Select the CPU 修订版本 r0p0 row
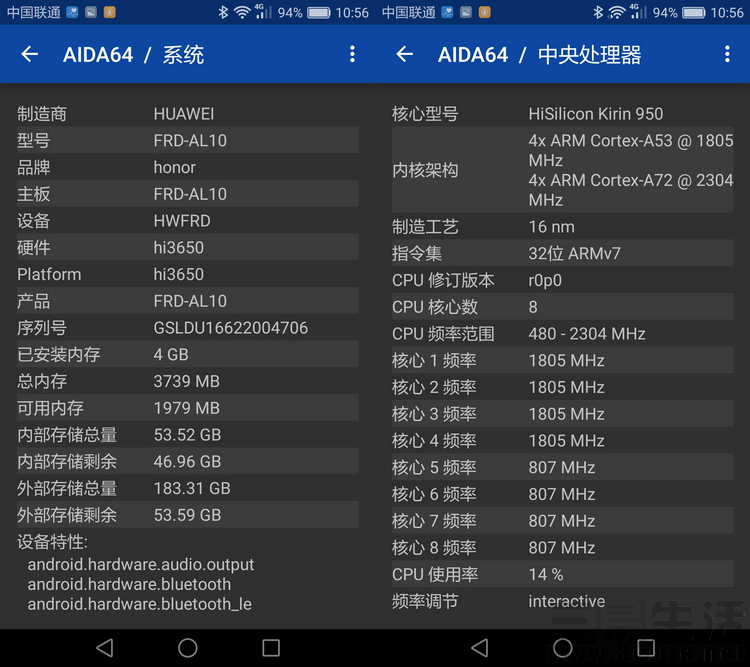750x667 pixels. click(x=562, y=280)
